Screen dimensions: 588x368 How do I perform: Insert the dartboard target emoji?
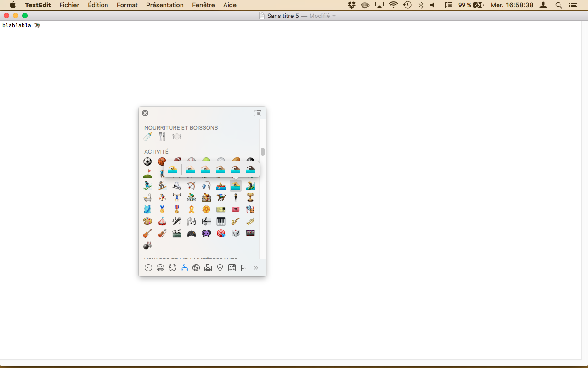point(221,233)
